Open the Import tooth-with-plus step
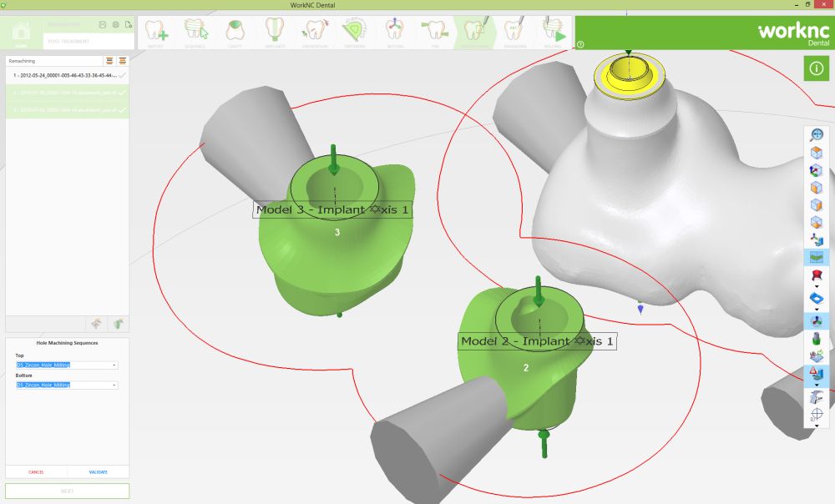The height and width of the screenshot is (504, 835). tap(155, 31)
